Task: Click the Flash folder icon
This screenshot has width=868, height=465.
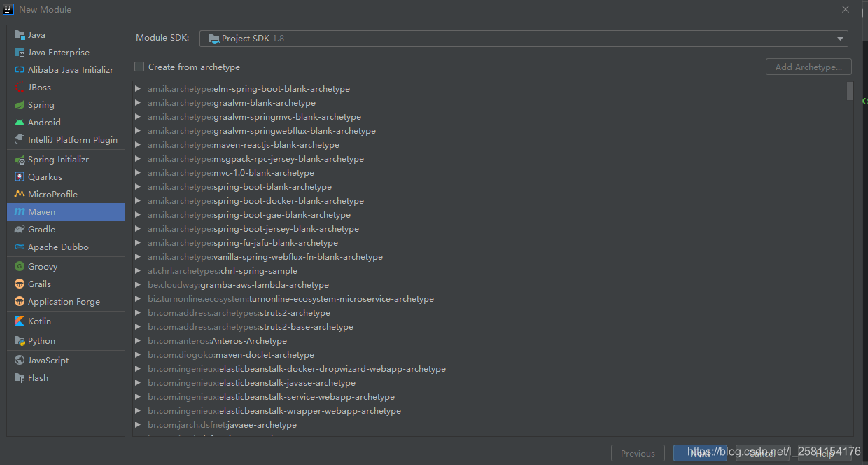Action: click(20, 377)
